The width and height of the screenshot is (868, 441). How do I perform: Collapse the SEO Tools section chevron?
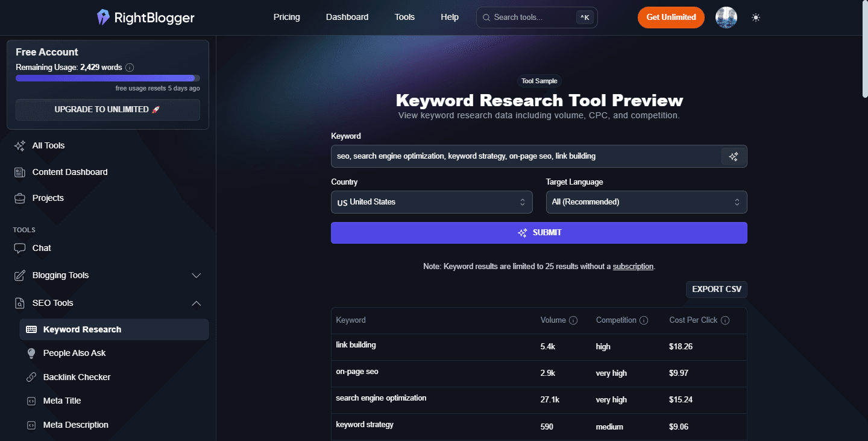pos(196,303)
